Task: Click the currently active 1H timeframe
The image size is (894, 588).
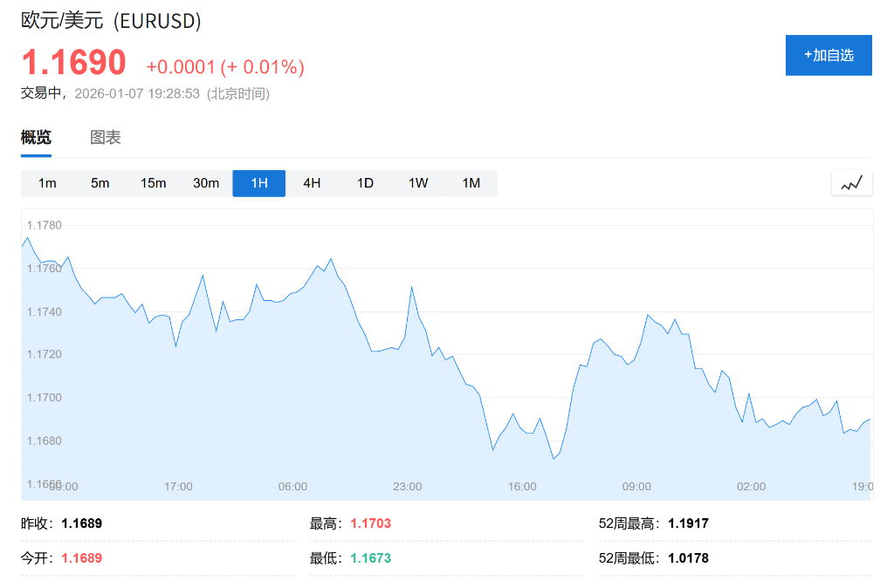Action: pyautogui.click(x=258, y=183)
